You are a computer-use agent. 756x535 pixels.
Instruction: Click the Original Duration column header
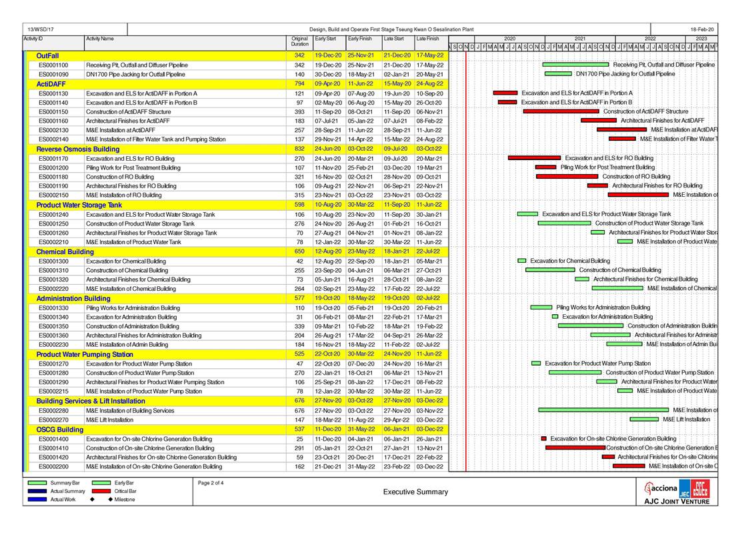[x=300, y=41]
